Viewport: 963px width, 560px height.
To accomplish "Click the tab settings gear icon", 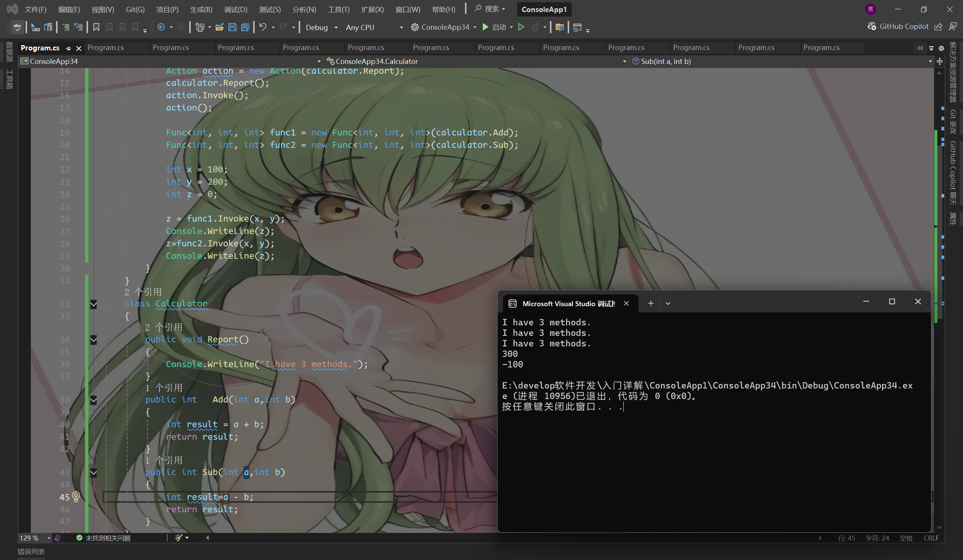I will click(941, 48).
